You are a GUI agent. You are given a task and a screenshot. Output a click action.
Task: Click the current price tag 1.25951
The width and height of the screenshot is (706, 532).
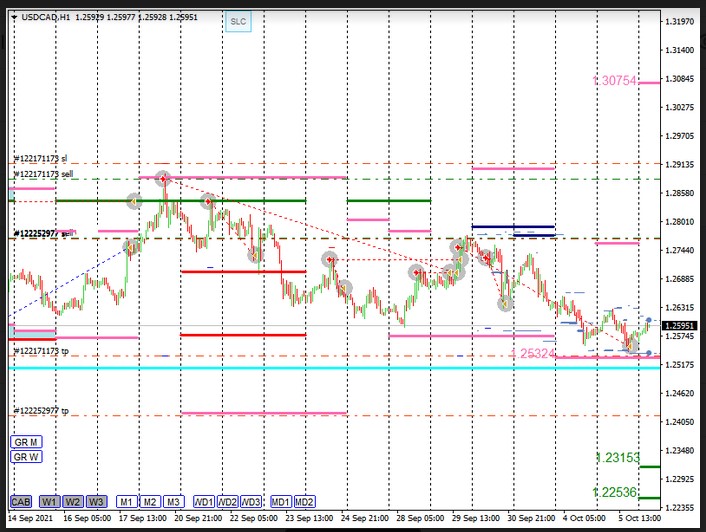[x=680, y=325]
